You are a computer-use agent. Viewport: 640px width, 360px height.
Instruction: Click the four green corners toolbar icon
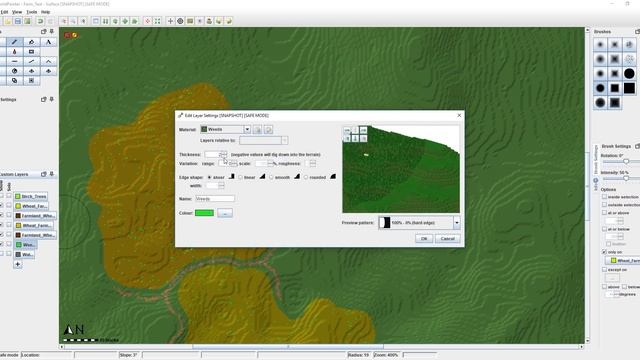(157, 21)
